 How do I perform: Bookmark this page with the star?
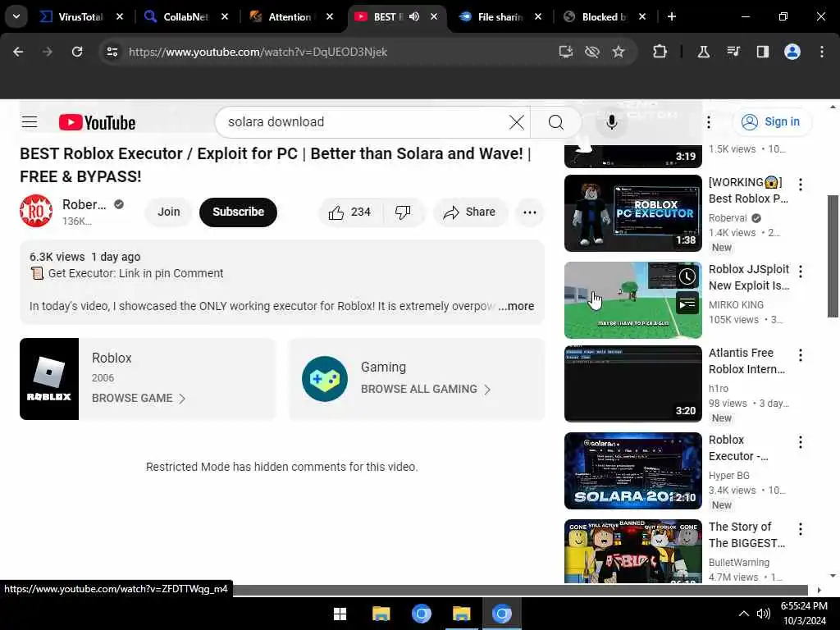[x=619, y=52]
